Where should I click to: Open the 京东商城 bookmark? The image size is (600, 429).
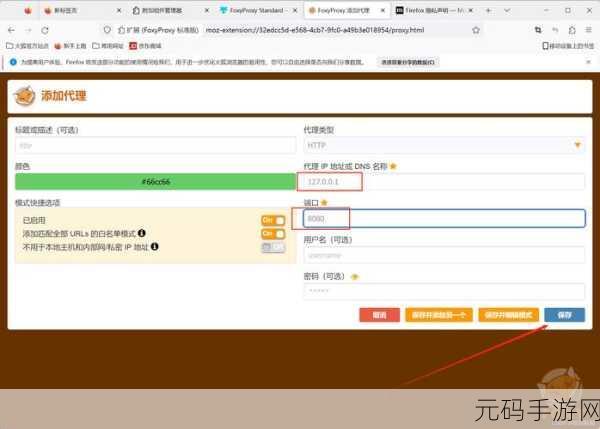145,46
